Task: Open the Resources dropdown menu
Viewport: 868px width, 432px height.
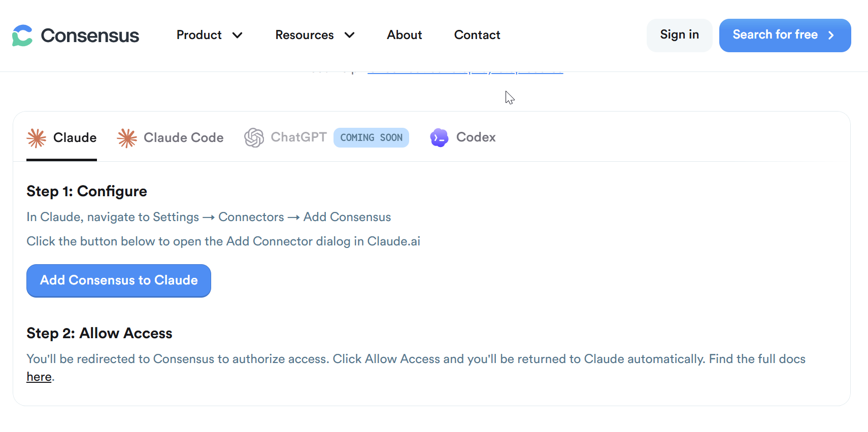Action: 315,35
